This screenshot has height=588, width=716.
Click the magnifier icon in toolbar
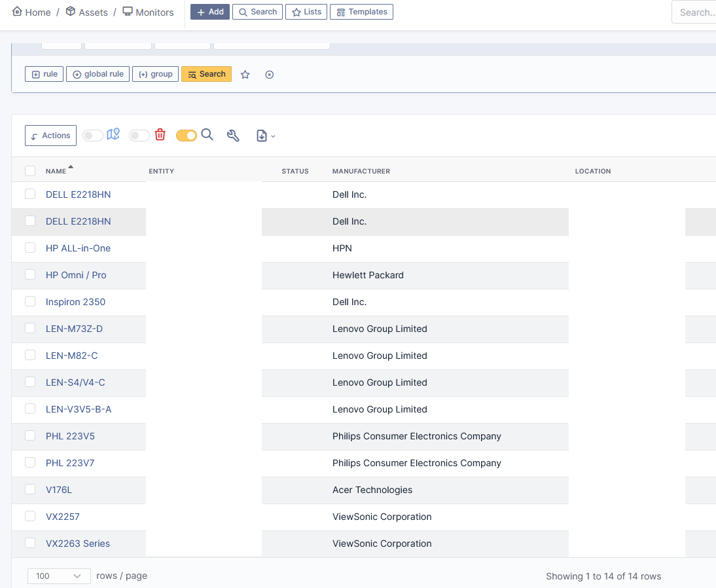(207, 135)
